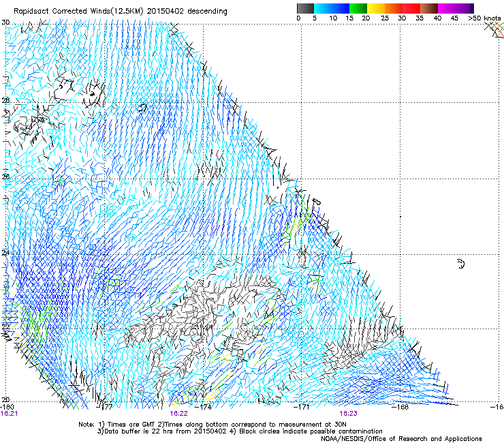Image resolution: width=504 pixels, height=443 pixels.
Task: Click the yellow 20-25 knots color band
Action: [376, 8]
